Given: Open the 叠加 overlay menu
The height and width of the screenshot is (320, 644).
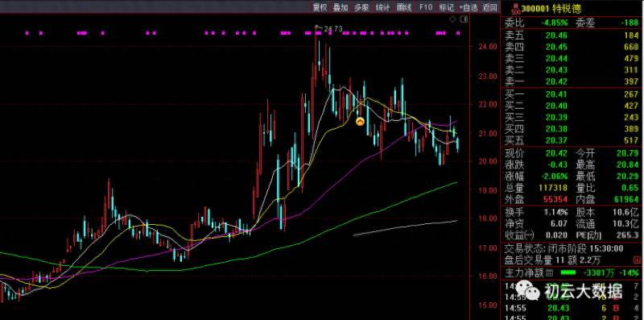Looking at the screenshot, I should click(x=341, y=7).
